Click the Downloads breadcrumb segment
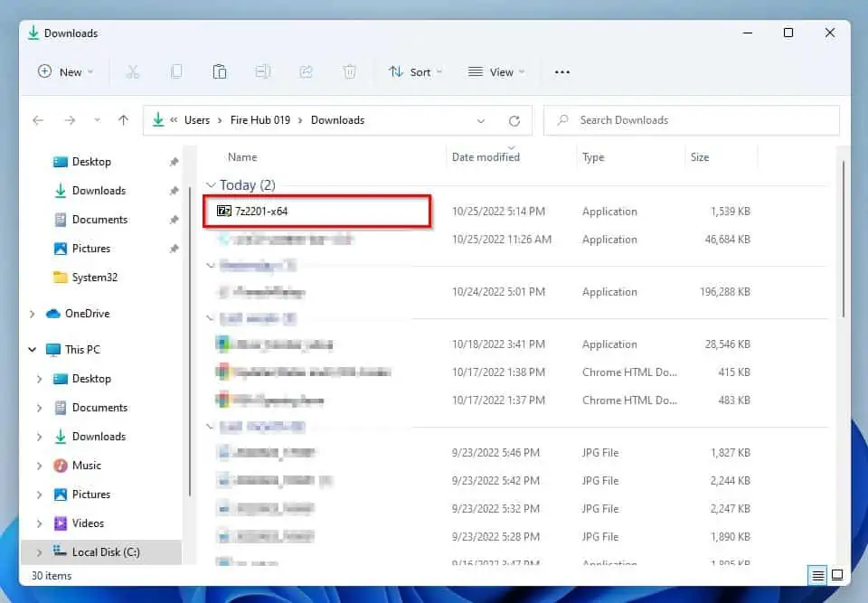 coord(337,120)
